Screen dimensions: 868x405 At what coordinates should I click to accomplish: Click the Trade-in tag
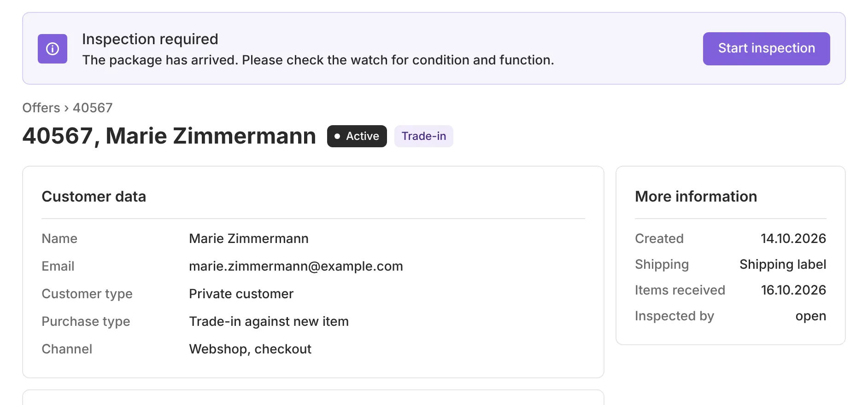(x=424, y=136)
